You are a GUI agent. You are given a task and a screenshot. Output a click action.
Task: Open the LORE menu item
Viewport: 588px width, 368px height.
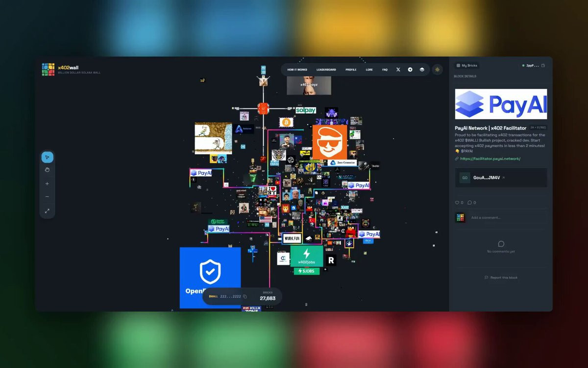[x=369, y=70]
